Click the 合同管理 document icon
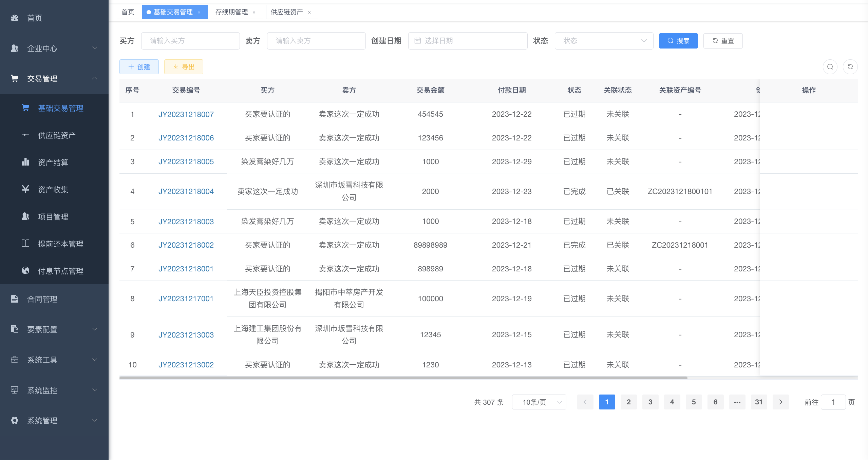 tap(15, 299)
